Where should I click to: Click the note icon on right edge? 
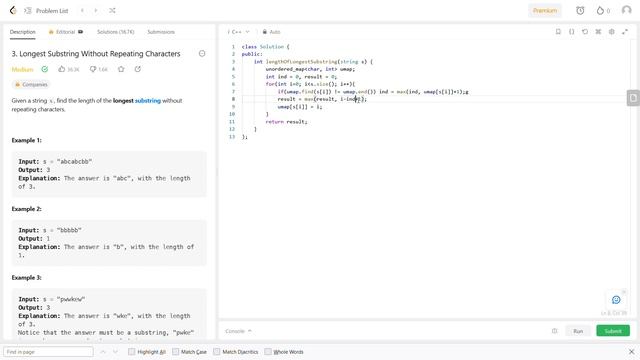click(x=633, y=98)
